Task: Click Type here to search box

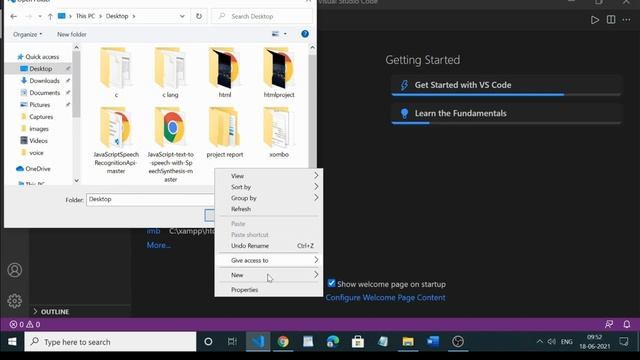Action: (x=110, y=342)
